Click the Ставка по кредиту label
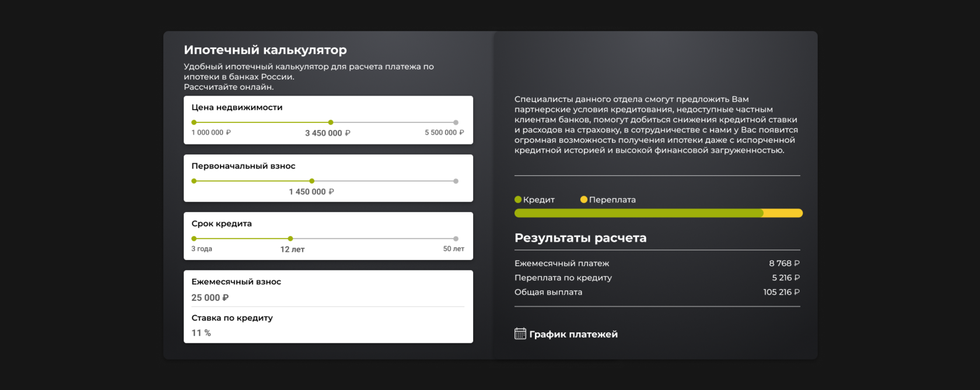The width and height of the screenshot is (980, 390). (x=232, y=318)
